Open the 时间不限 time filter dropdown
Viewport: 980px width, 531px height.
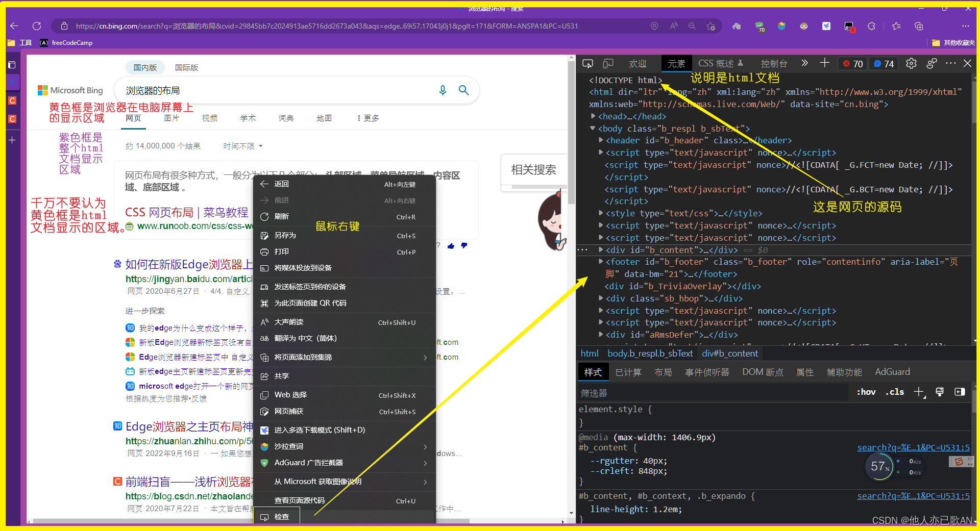click(x=243, y=146)
